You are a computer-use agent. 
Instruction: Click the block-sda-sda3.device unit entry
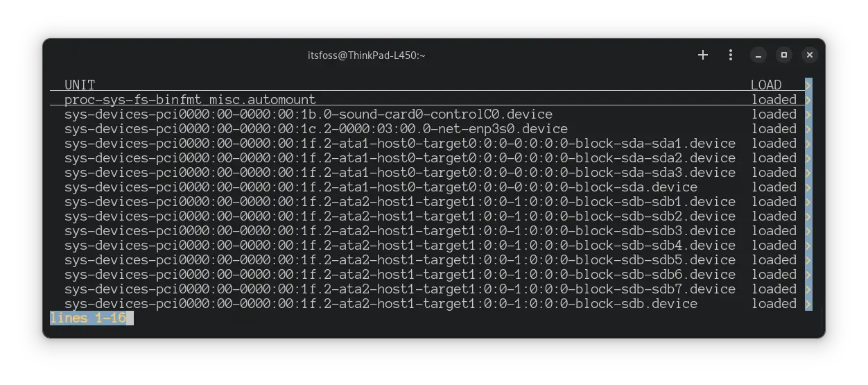[x=400, y=173]
